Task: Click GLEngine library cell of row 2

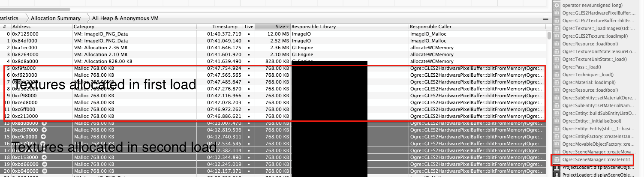Action: click(x=303, y=48)
